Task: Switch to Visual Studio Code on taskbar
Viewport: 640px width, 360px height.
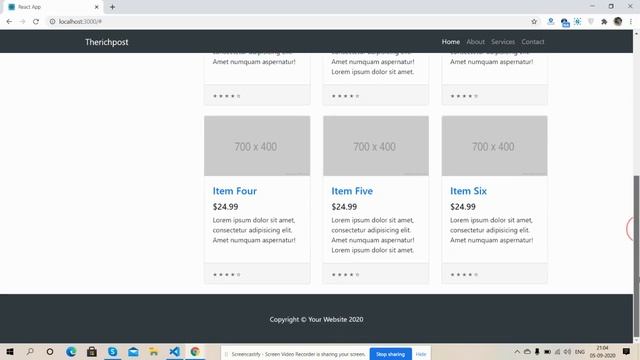Action: (x=174, y=351)
